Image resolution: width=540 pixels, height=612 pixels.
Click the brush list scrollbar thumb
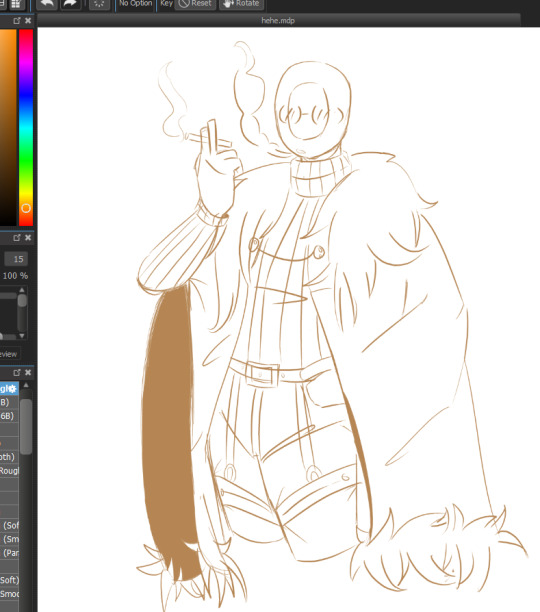point(26,426)
